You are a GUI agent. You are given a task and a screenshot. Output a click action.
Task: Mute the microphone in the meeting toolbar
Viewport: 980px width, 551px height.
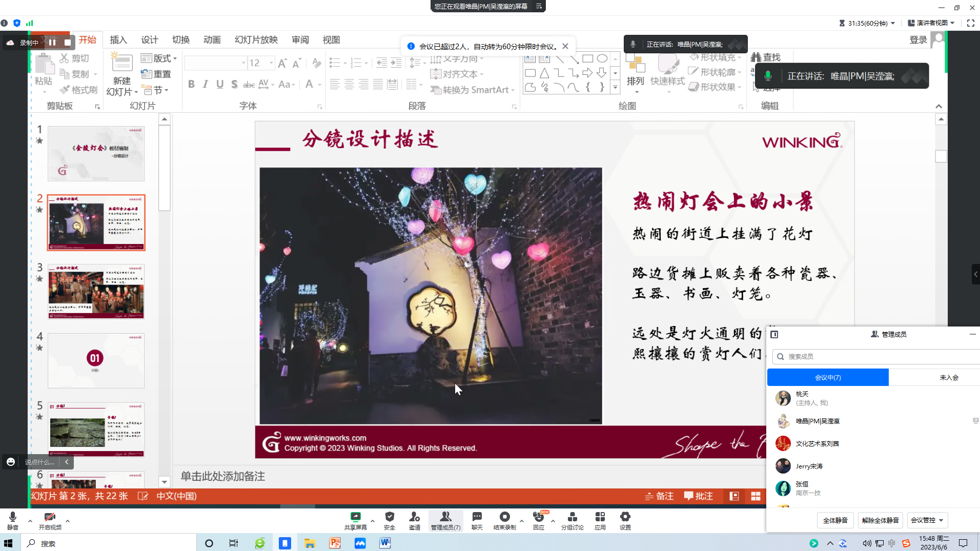pyautogui.click(x=13, y=520)
